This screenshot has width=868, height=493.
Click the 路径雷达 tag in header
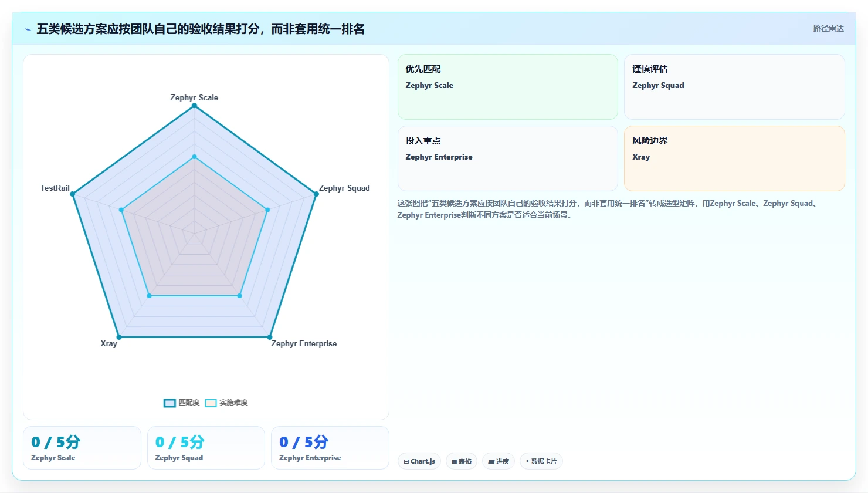coord(828,28)
